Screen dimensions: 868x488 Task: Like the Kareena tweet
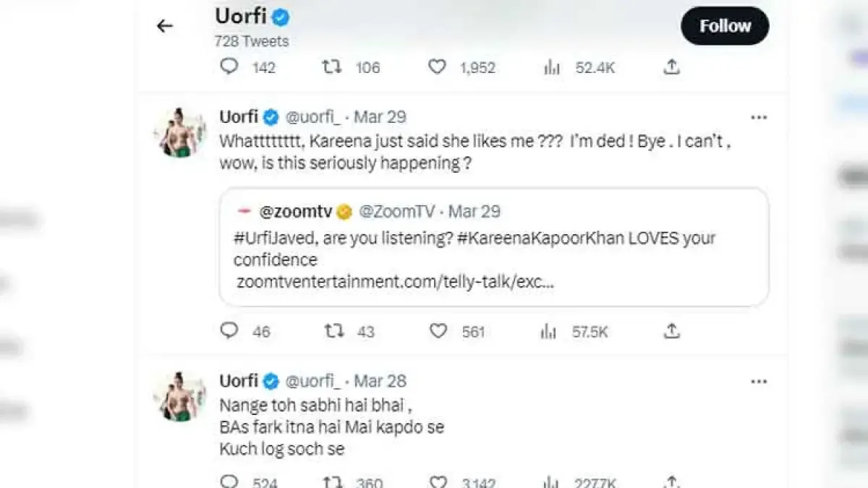coord(438,331)
